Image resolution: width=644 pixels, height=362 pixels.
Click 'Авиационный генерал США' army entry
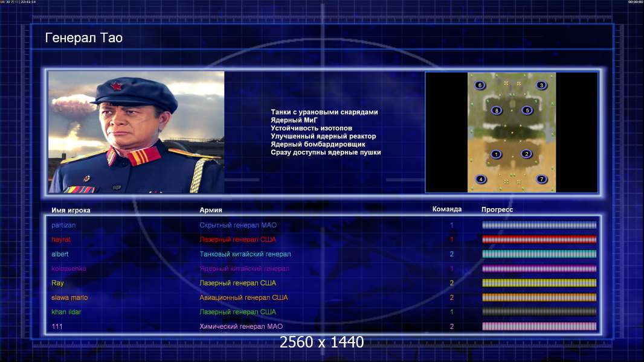click(x=243, y=297)
